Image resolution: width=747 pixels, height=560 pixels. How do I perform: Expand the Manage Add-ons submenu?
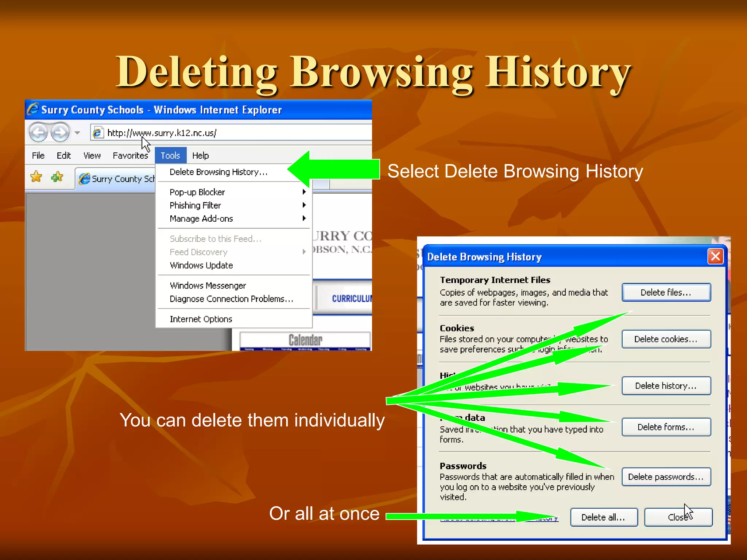click(x=233, y=219)
